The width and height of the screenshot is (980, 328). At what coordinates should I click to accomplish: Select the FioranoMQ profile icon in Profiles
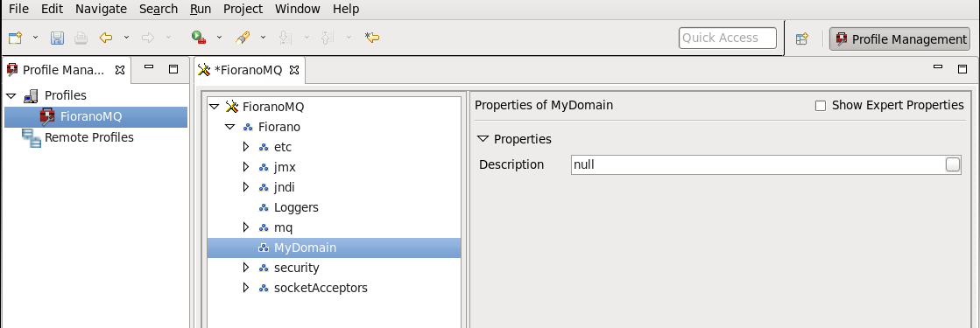tap(48, 117)
